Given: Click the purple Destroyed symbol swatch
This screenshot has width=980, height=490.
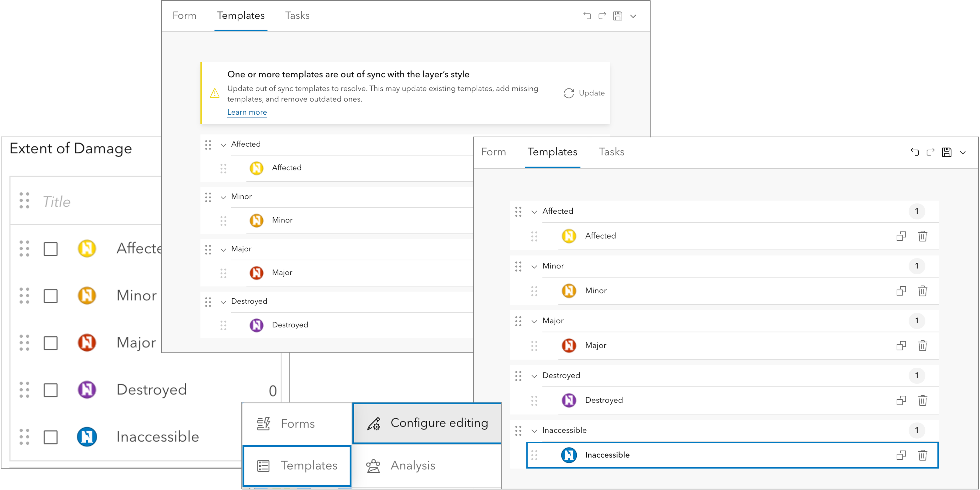Looking at the screenshot, I should coord(87,389).
